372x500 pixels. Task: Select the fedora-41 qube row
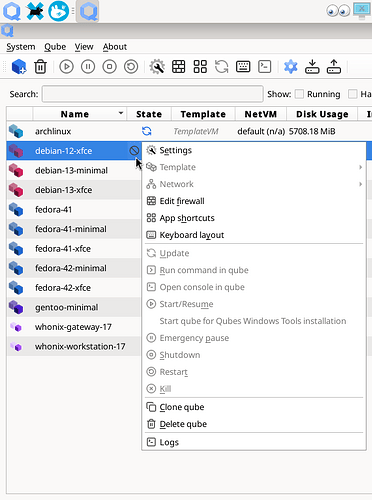[74, 210]
